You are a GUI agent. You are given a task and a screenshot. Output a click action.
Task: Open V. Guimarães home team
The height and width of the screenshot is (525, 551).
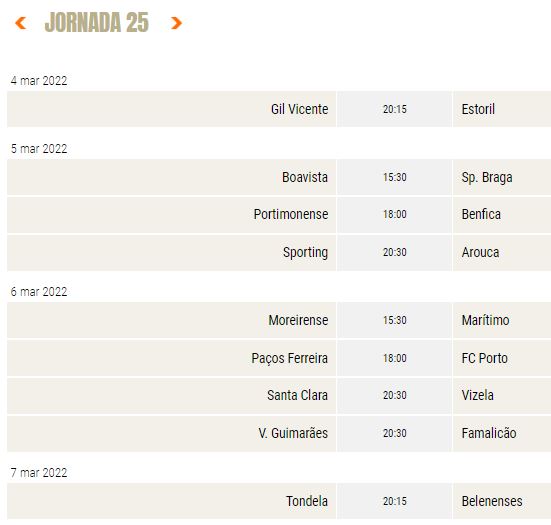[x=293, y=433]
